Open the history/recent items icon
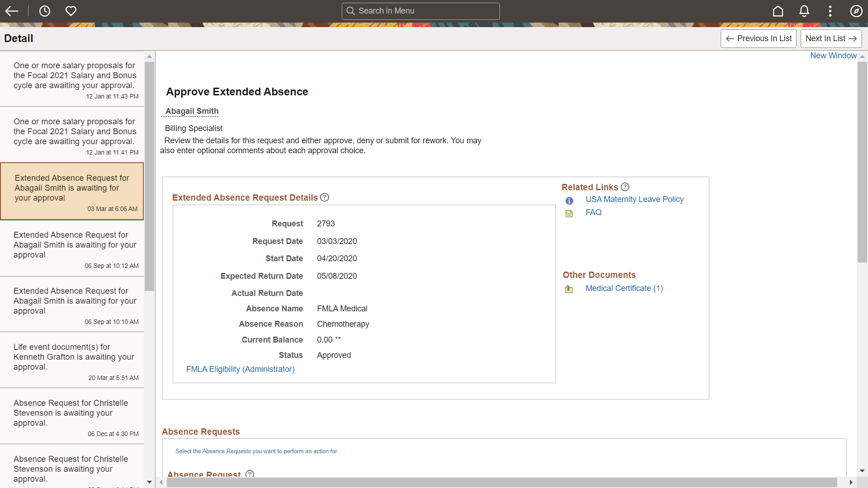The width and height of the screenshot is (868, 488). [x=45, y=11]
